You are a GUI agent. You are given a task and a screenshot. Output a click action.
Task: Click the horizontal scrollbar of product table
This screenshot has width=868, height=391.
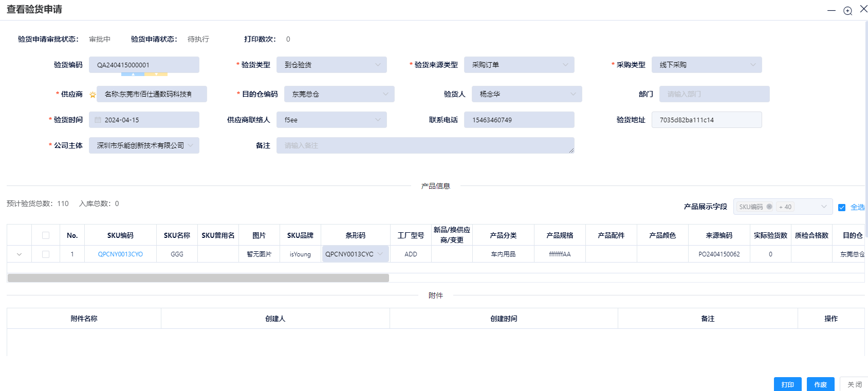(198, 278)
